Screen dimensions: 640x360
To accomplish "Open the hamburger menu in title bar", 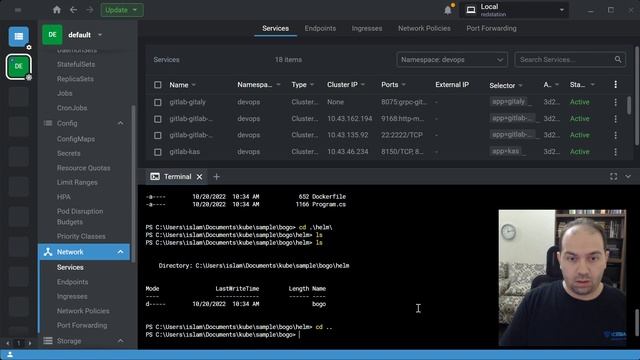I will pos(18,10).
